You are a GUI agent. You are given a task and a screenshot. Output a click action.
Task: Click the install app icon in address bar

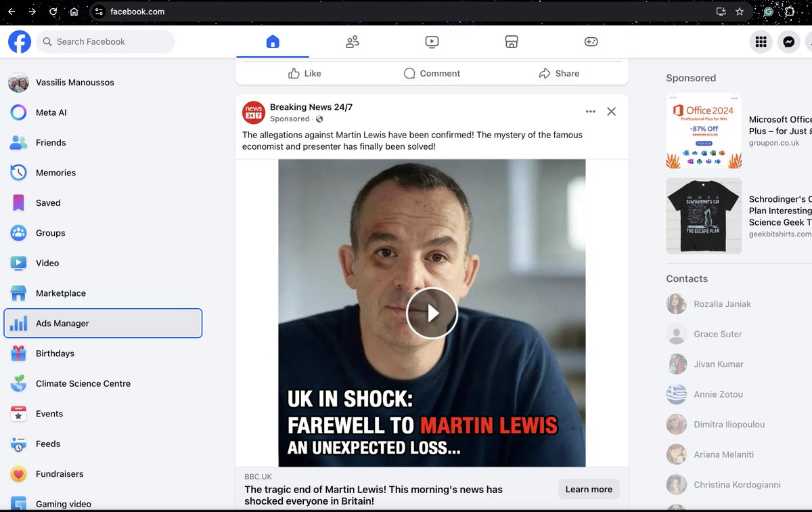click(721, 12)
